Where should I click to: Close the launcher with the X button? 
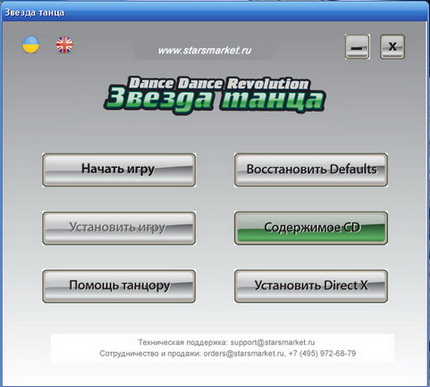point(392,47)
